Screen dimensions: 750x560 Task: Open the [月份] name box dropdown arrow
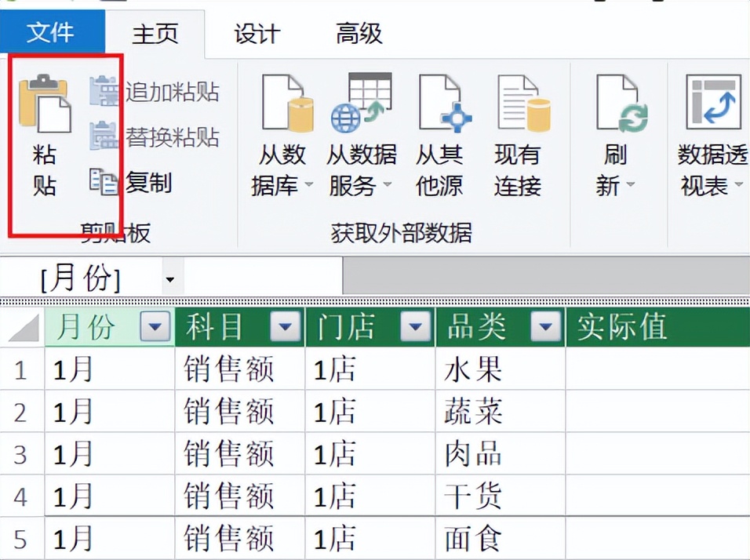pos(170,279)
